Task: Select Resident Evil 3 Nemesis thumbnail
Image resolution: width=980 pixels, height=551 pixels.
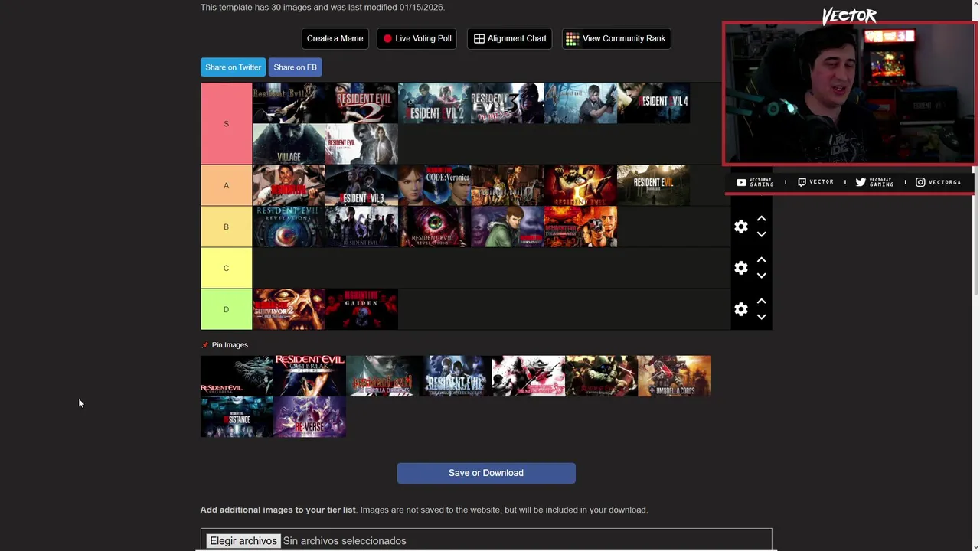Action: pyautogui.click(x=507, y=103)
